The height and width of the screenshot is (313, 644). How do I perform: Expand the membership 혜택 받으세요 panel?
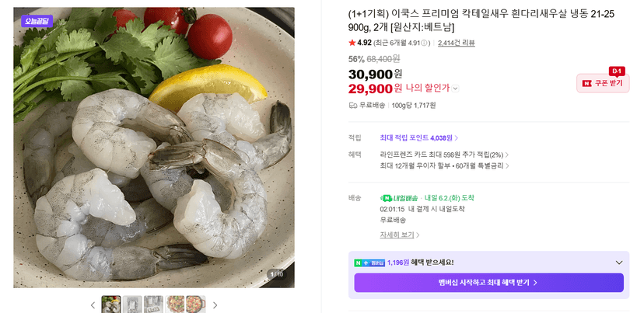(x=619, y=263)
